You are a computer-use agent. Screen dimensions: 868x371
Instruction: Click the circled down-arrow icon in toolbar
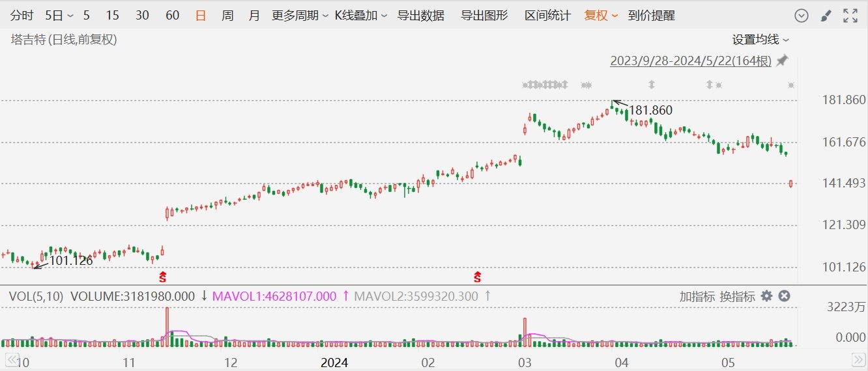(x=802, y=16)
